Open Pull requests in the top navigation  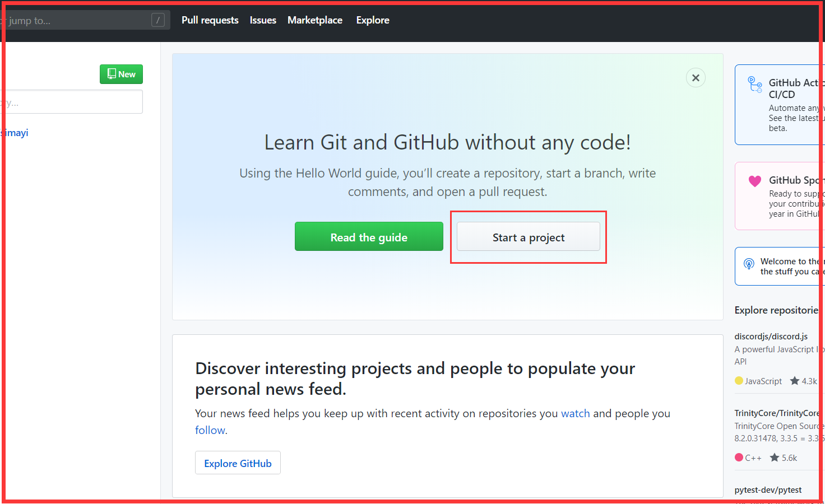(x=210, y=20)
